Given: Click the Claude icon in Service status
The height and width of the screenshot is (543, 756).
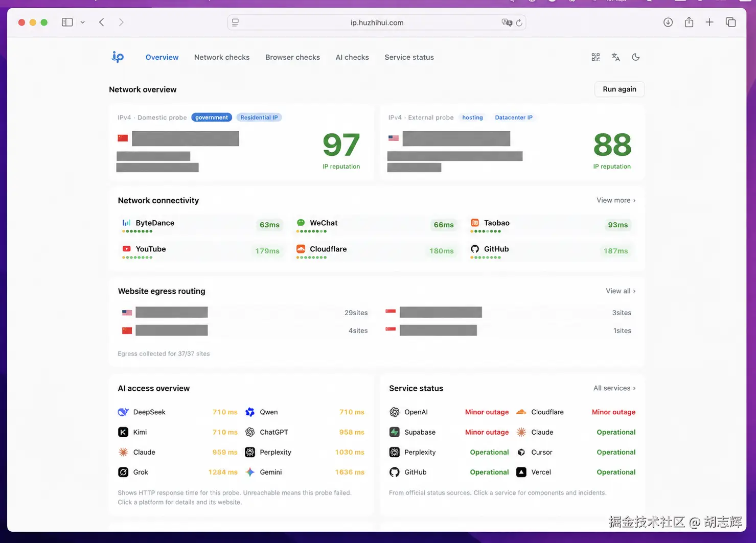Looking at the screenshot, I should [521, 432].
